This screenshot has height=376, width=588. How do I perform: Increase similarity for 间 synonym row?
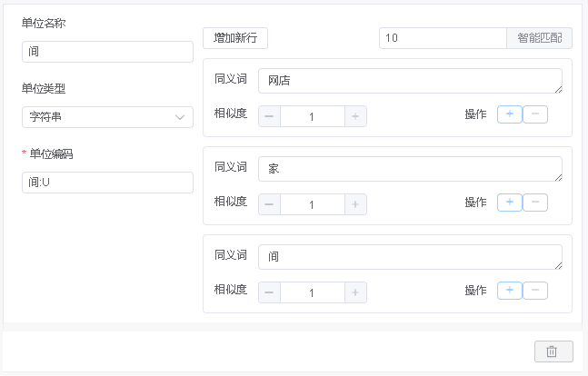click(x=355, y=292)
